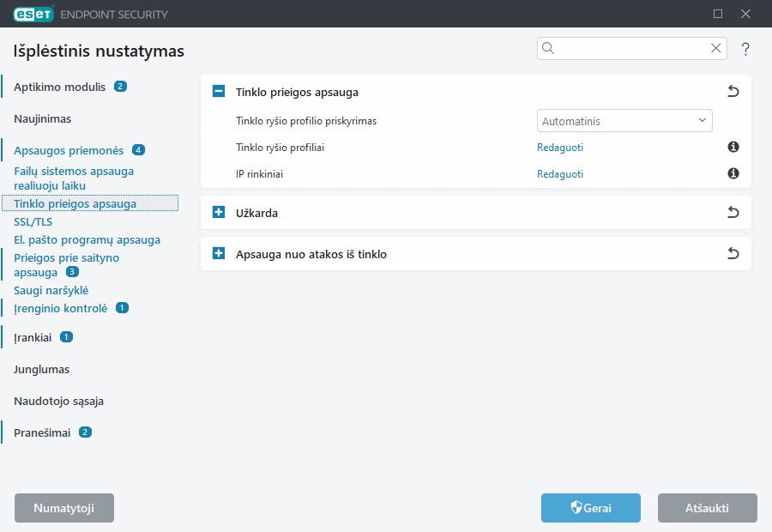Click badge 4 next to Apsaugos priemonės
772x532 pixels.
pos(138,150)
